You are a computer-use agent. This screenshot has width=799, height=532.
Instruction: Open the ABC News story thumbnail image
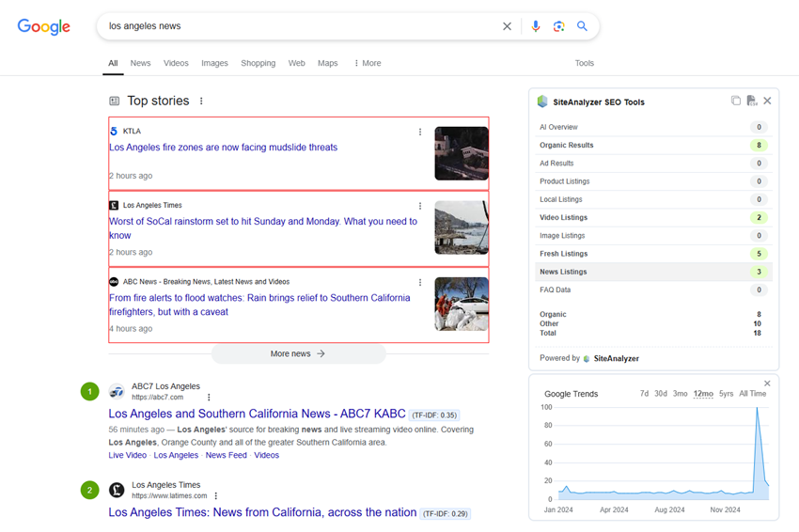tap(462, 305)
